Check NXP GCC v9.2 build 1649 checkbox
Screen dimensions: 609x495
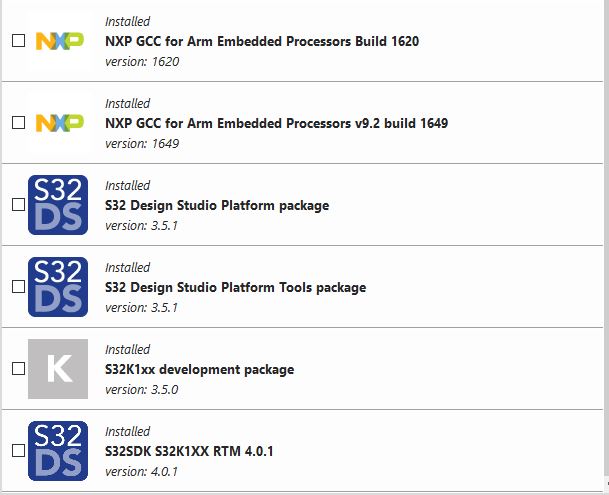pos(18,123)
